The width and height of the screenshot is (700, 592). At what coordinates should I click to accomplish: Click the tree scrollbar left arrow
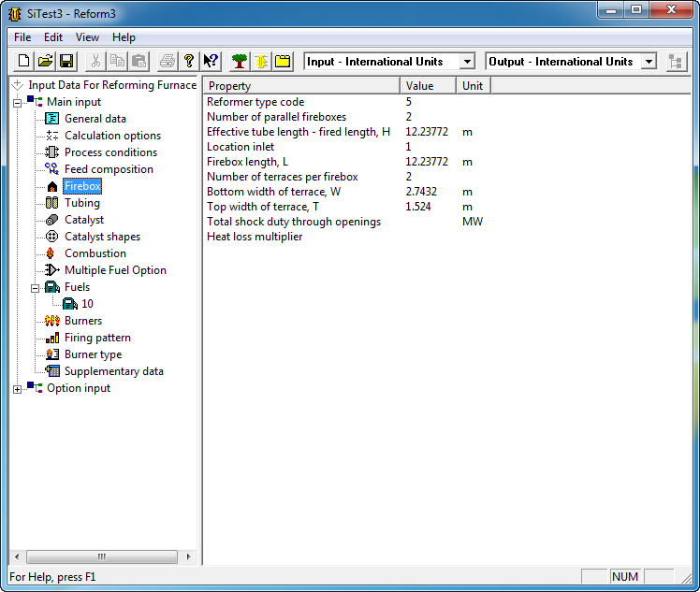[17, 556]
